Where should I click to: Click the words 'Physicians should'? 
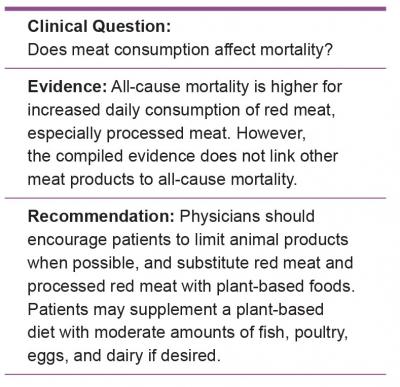[x=247, y=216]
